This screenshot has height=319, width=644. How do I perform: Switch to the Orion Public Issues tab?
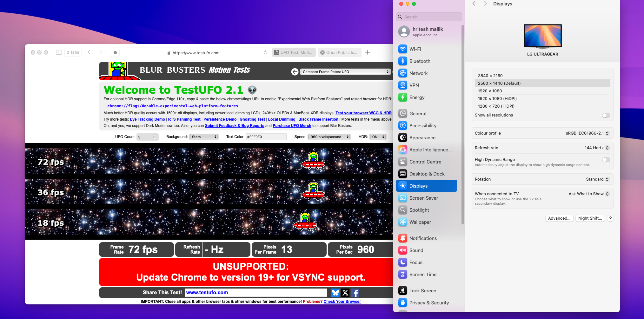click(x=339, y=53)
